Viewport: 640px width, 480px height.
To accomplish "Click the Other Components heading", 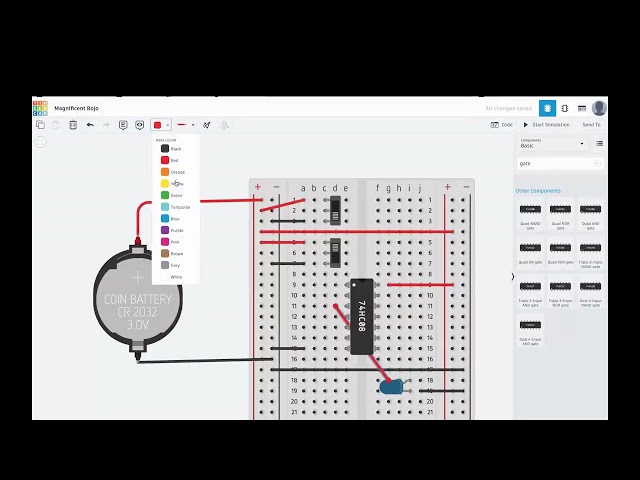I will tap(538, 191).
